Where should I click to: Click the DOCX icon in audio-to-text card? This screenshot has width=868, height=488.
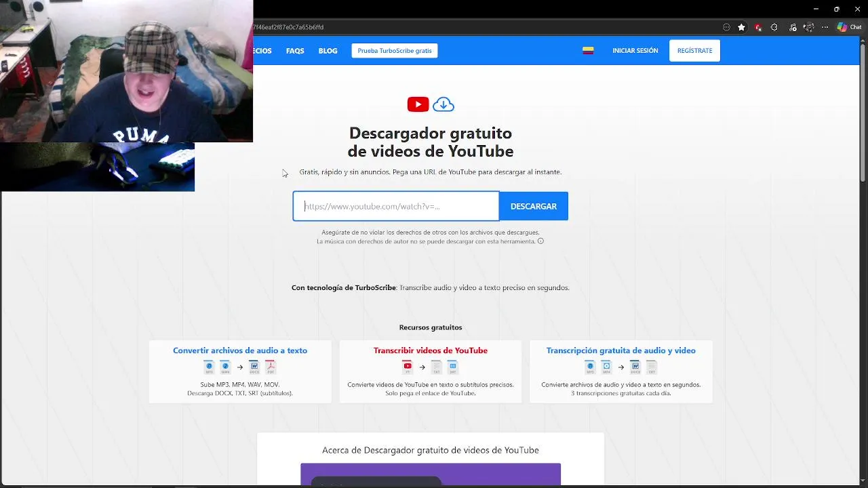[x=254, y=367]
